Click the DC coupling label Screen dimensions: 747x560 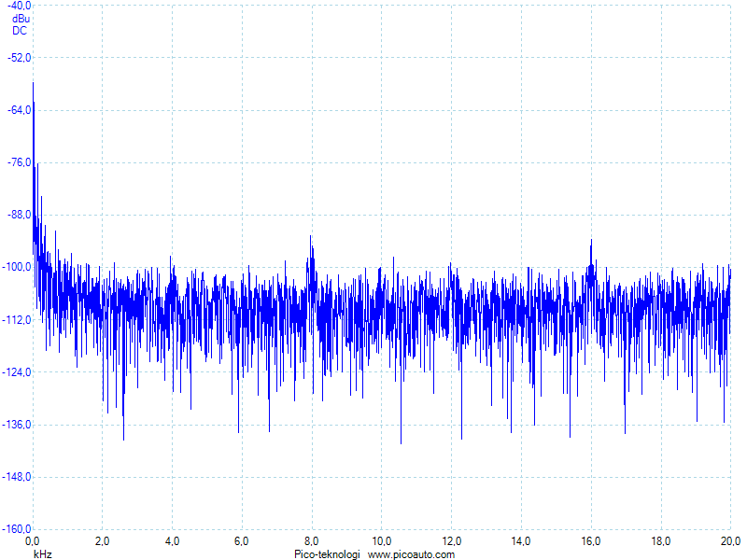(x=20, y=31)
